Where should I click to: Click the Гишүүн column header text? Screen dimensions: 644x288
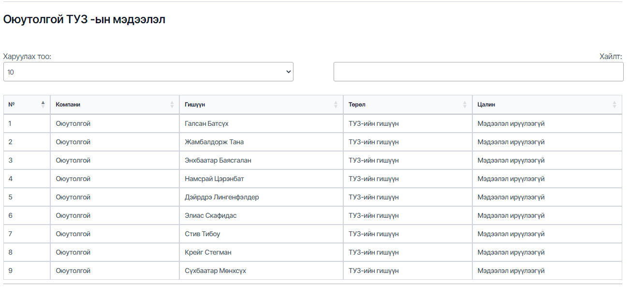[x=195, y=105]
